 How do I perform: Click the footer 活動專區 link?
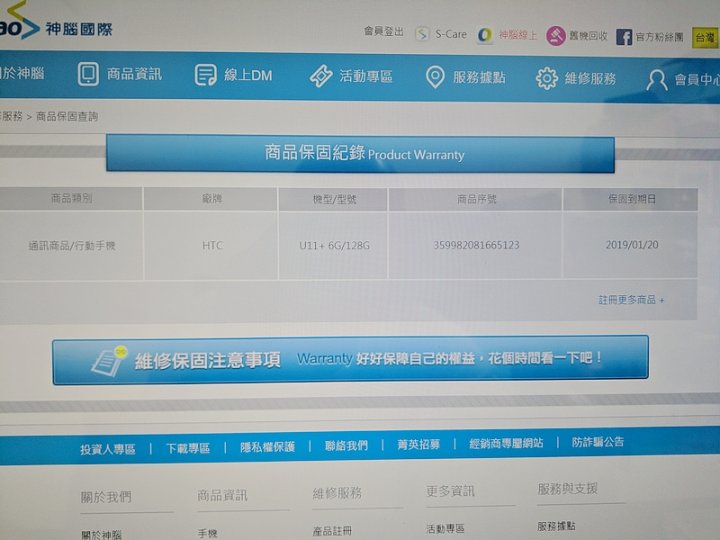445,529
